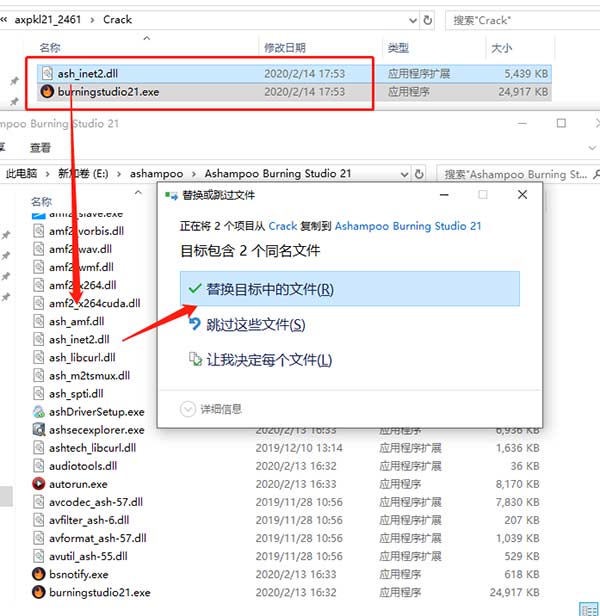
Task: Select autorun.exe red disc icon
Action: tap(39, 484)
